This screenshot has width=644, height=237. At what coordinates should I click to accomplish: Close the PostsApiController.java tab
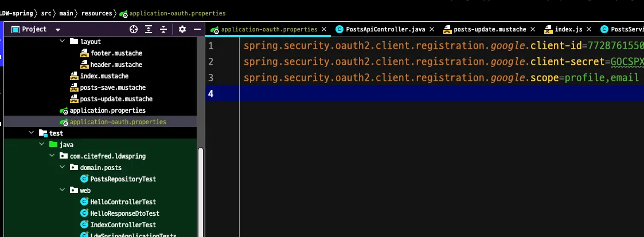click(x=432, y=29)
